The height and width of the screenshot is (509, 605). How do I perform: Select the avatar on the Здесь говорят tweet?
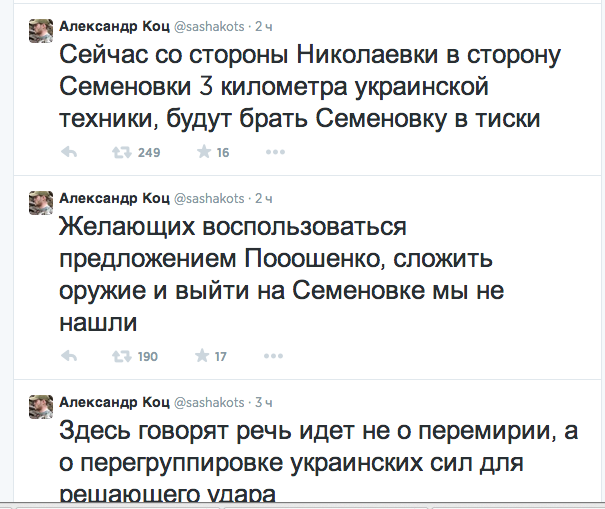tap(39, 405)
